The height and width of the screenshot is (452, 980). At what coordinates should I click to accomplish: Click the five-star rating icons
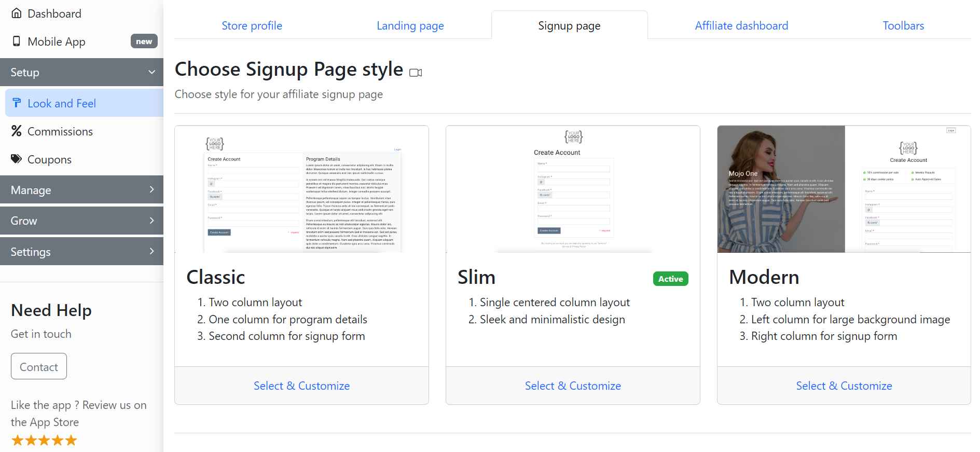pos(44,441)
